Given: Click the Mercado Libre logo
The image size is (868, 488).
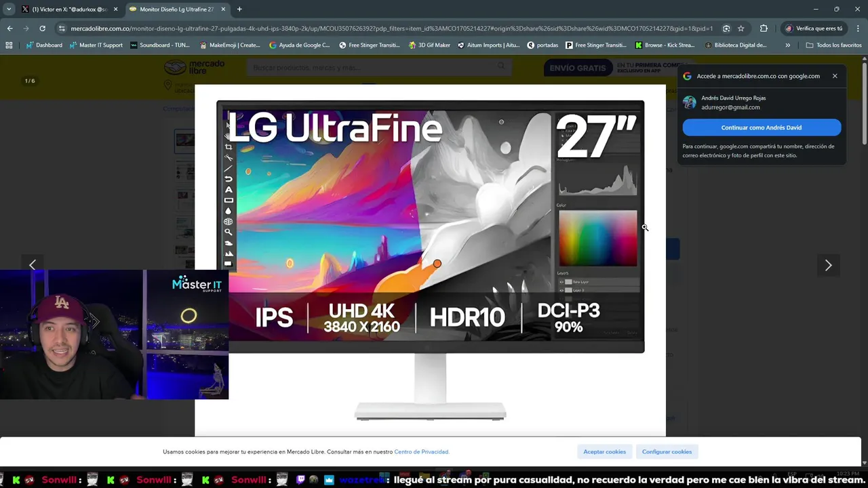Looking at the screenshot, I should pyautogui.click(x=195, y=68).
